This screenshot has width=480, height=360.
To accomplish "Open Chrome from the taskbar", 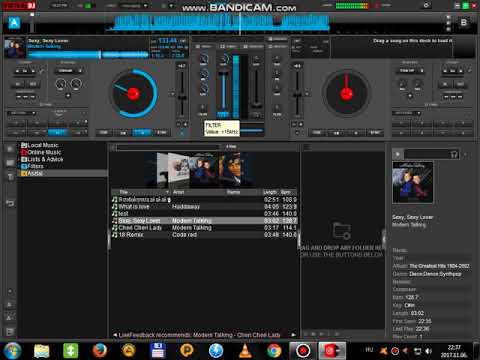I will pos(274,350).
